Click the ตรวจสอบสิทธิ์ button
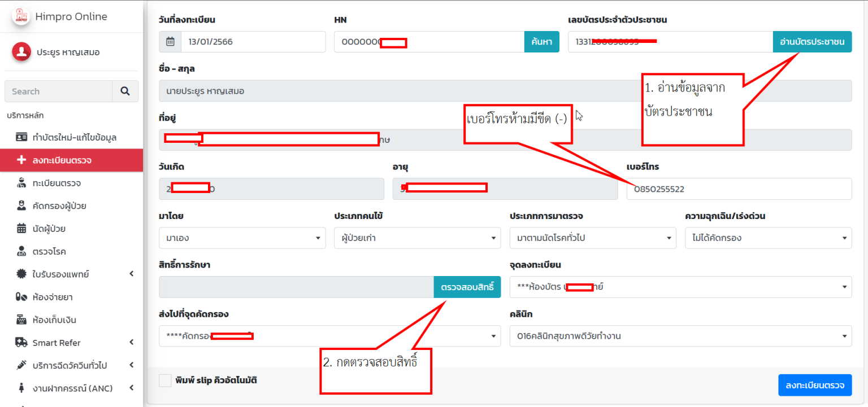Screen dimensions: 868x407 467,287
